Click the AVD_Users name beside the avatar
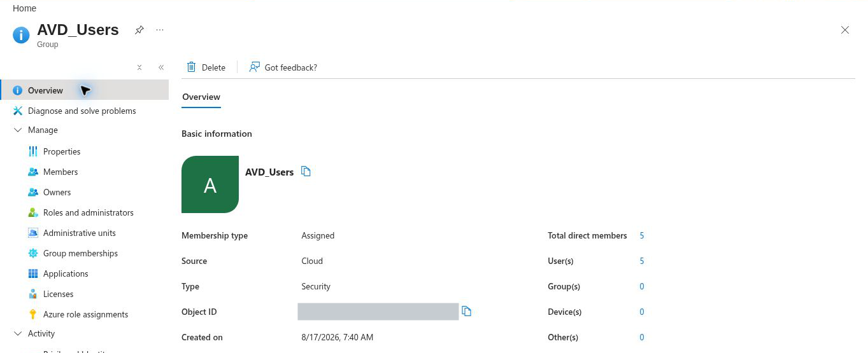The width and height of the screenshot is (868, 353). click(x=269, y=172)
